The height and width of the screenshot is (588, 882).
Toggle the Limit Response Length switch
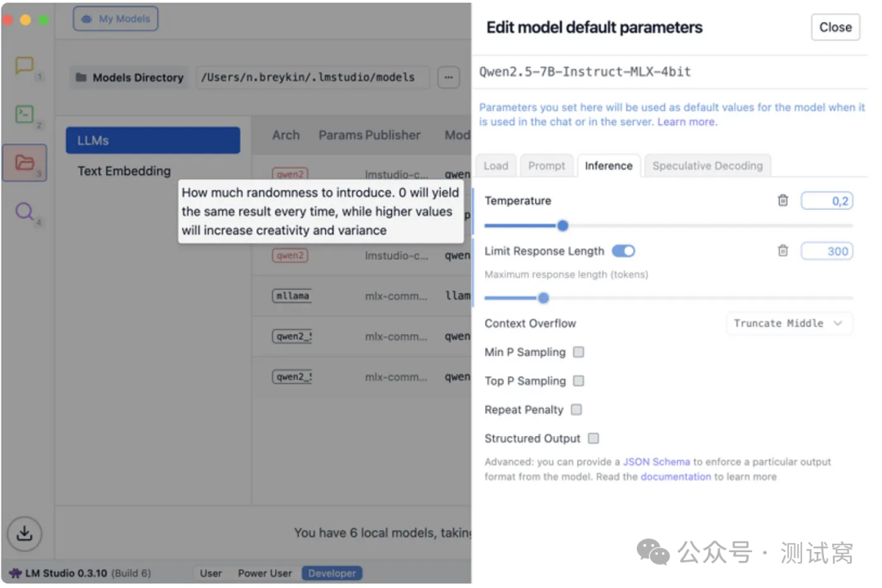click(x=623, y=251)
